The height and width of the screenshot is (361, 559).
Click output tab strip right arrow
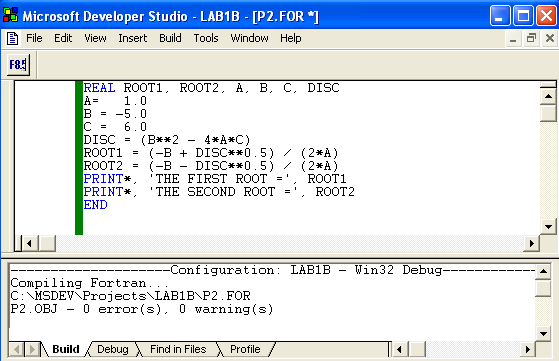32,349
